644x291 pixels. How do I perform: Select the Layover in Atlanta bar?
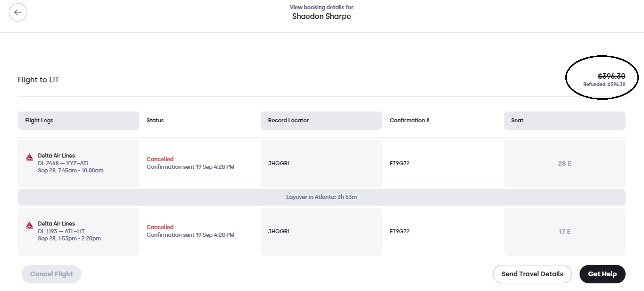[321, 197]
